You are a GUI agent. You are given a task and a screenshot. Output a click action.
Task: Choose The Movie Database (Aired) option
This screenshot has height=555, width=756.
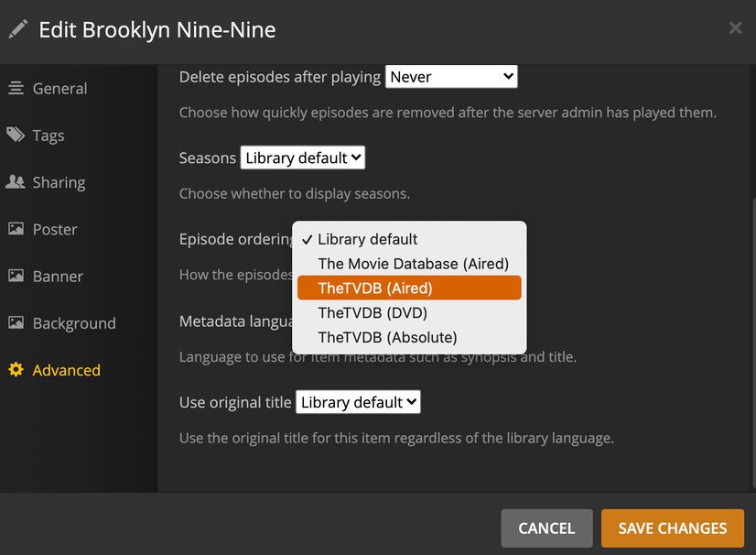pyautogui.click(x=413, y=264)
